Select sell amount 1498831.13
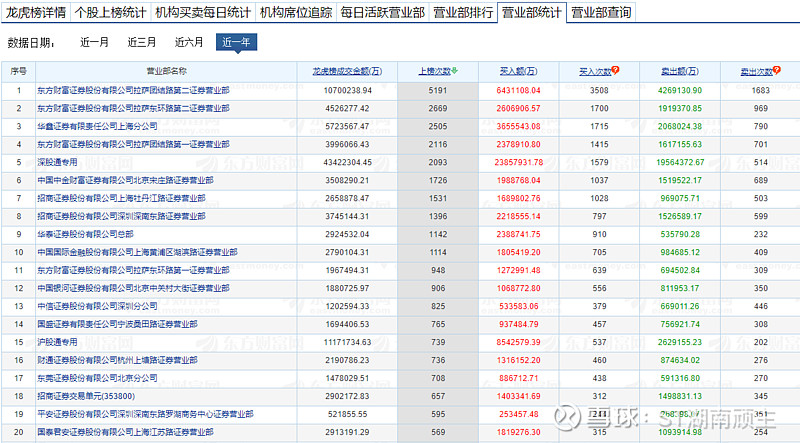This screenshot has width=800, height=443. pyautogui.click(x=680, y=396)
